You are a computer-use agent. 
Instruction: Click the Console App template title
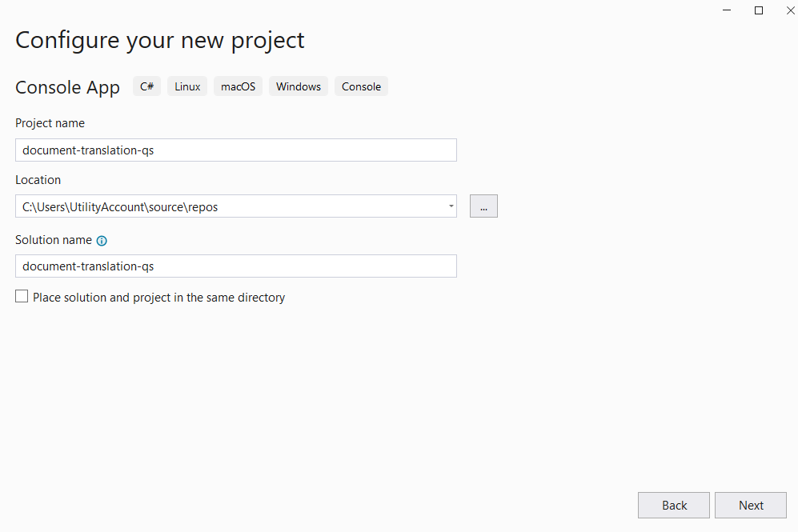click(x=67, y=87)
